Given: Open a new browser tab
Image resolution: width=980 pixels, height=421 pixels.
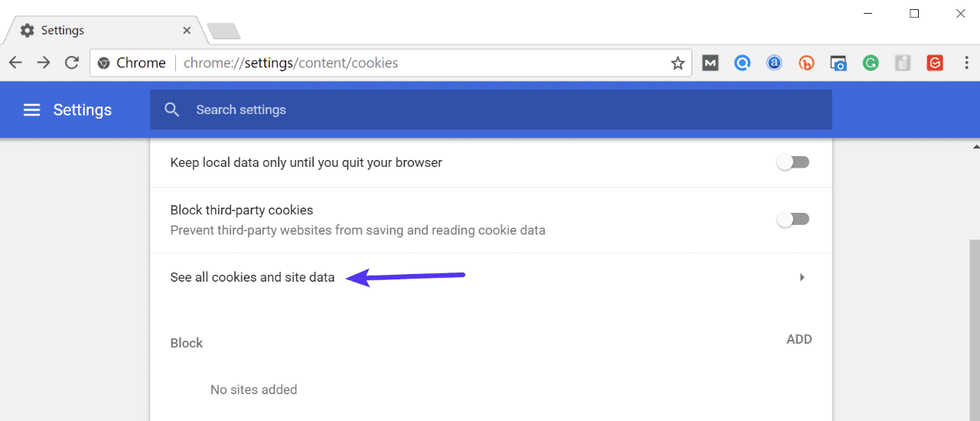Looking at the screenshot, I should pyautogui.click(x=223, y=31).
